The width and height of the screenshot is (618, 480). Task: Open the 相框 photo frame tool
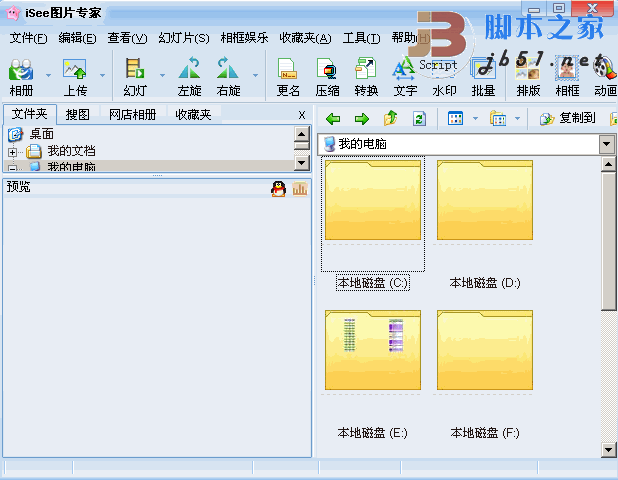click(x=567, y=77)
